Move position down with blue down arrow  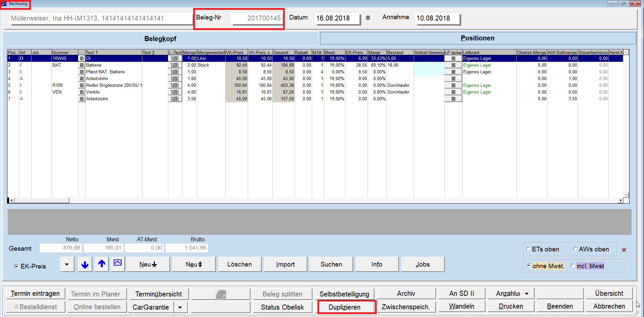click(x=85, y=264)
